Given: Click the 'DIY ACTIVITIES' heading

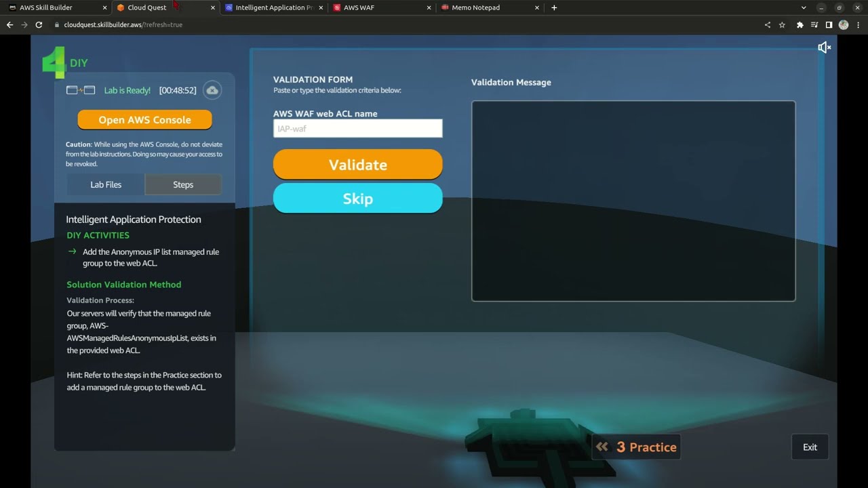Looking at the screenshot, I should coord(98,235).
